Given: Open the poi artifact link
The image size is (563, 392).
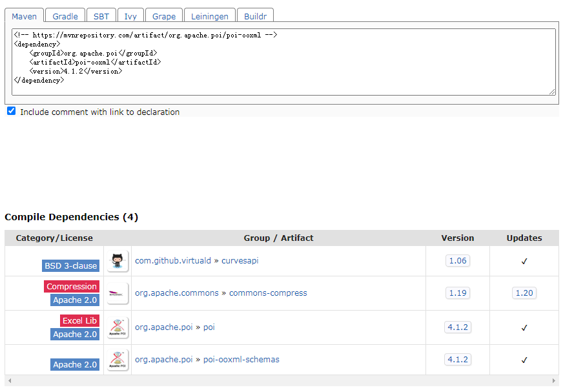Looking at the screenshot, I should click(209, 327).
